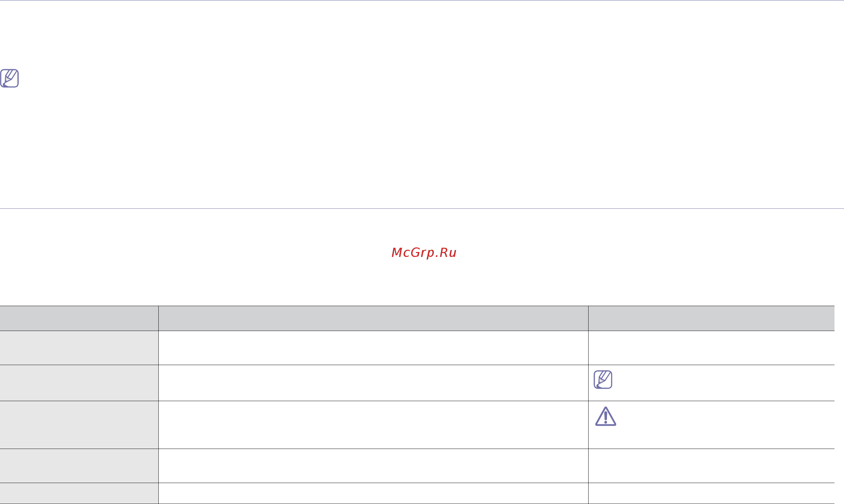Click the warning triangle caution icon
Screen dimensions: 844x504
606,417
